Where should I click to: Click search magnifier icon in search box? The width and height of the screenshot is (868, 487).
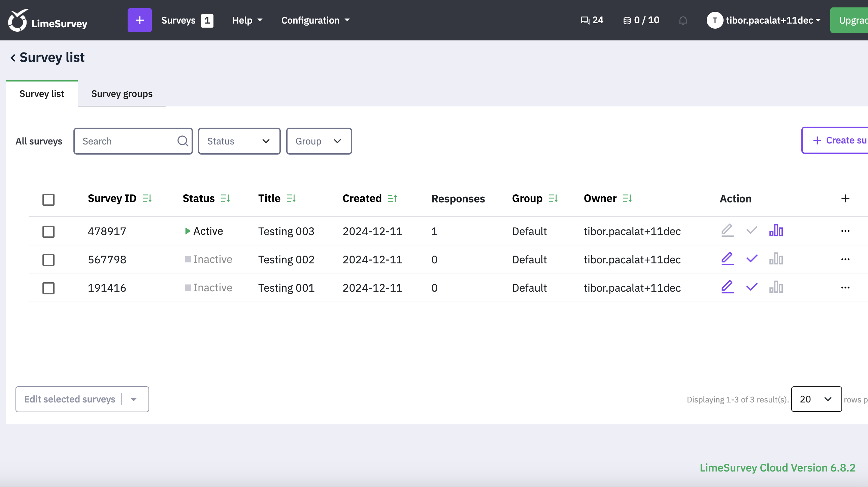tap(182, 141)
